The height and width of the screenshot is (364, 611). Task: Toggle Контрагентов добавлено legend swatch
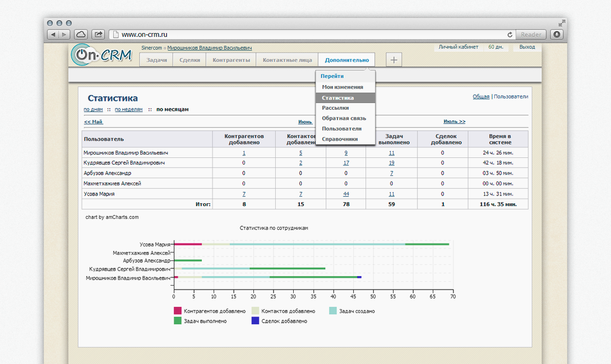pyautogui.click(x=178, y=311)
